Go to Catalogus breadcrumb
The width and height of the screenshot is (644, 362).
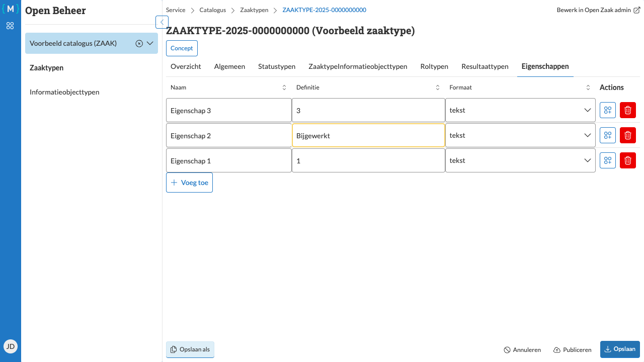[x=212, y=10]
